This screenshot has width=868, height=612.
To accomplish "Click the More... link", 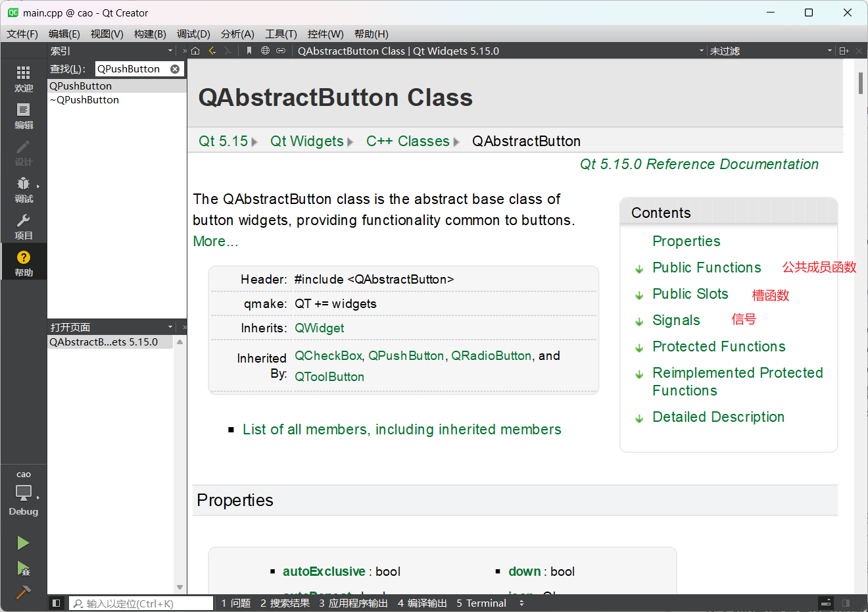I will coord(216,242).
